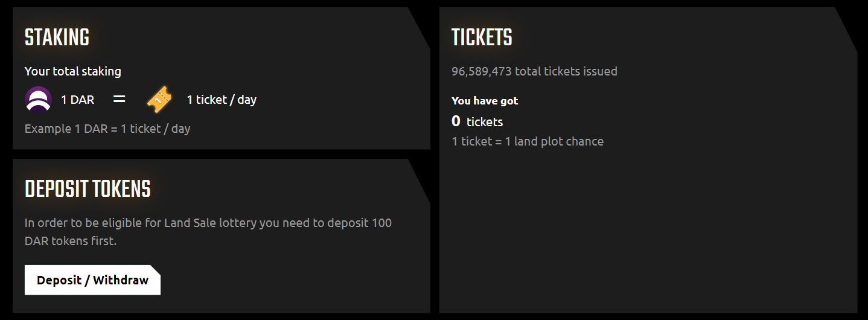Click the TICKETS panel heading
Image resolution: width=868 pixels, height=320 pixels.
tap(482, 37)
